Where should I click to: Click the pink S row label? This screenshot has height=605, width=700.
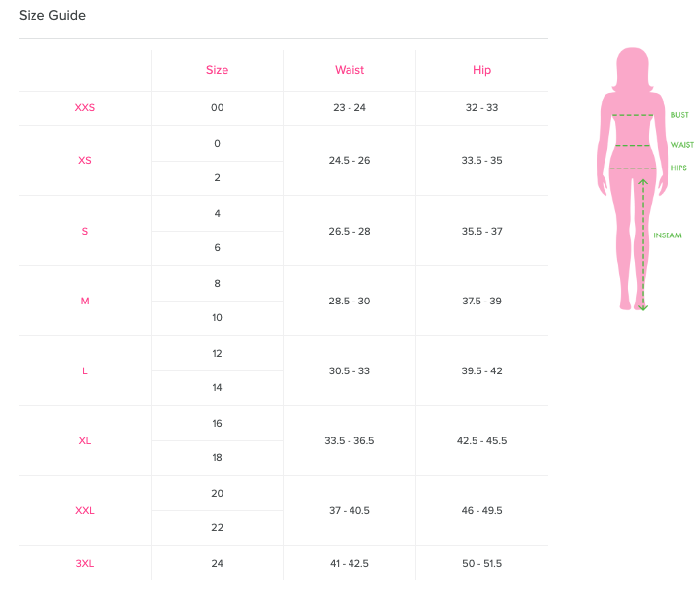click(x=85, y=231)
